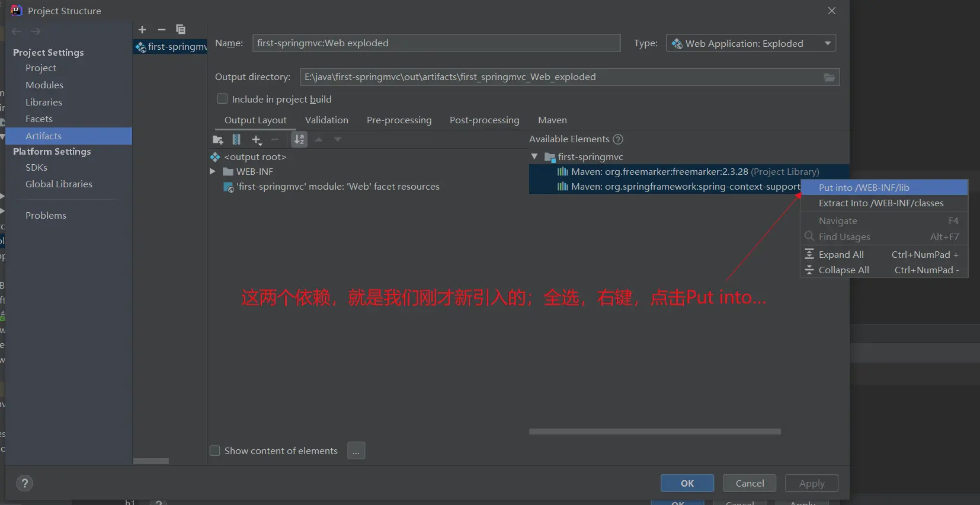Remove element from output layout toolbar
Image resolution: width=980 pixels, height=505 pixels.
[x=275, y=140]
